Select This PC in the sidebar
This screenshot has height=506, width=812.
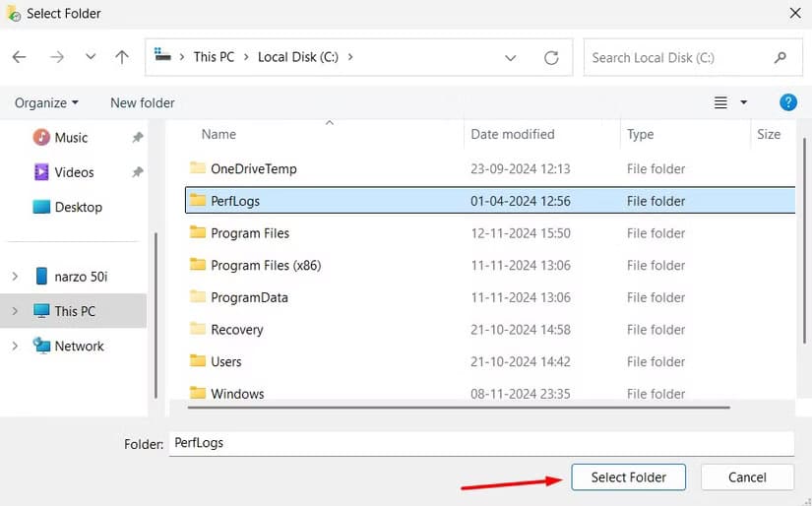[x=73, y=311]
